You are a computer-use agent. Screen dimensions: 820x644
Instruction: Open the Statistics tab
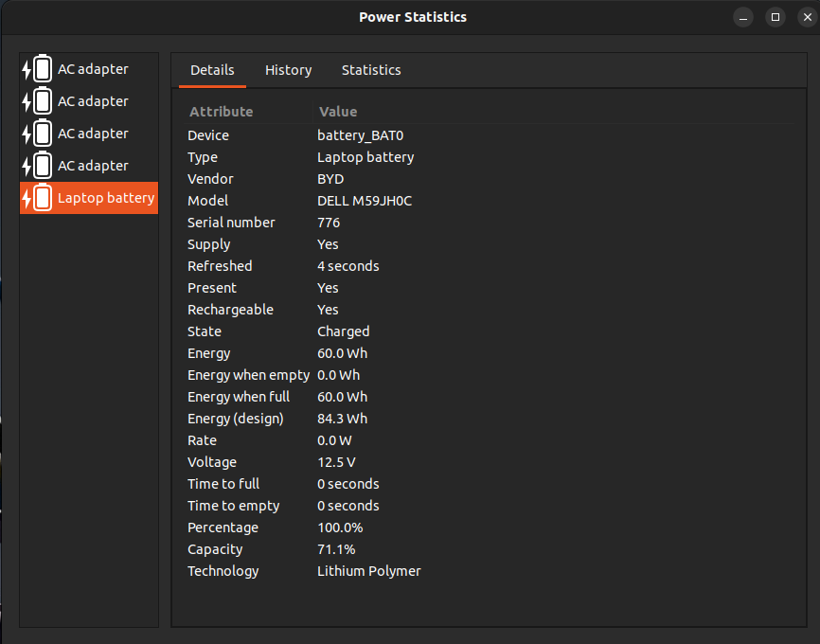pyautogui.click(x=371, y=70)
